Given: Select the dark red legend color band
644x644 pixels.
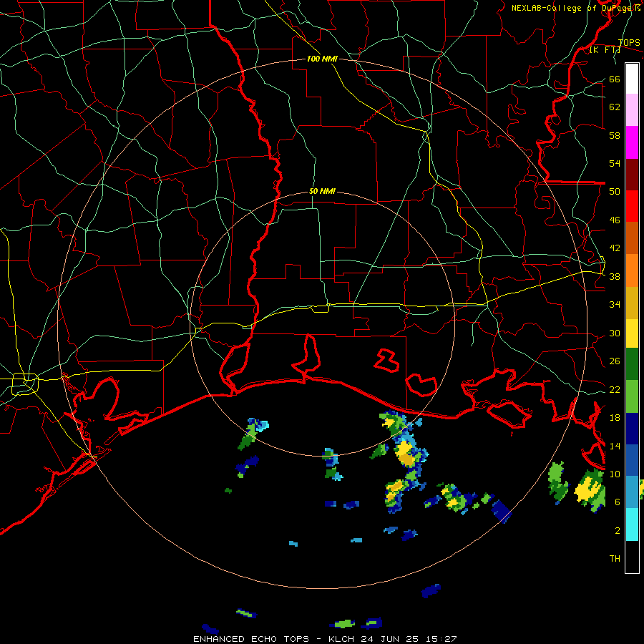Looking at the screenshot, I should (632, 175).
